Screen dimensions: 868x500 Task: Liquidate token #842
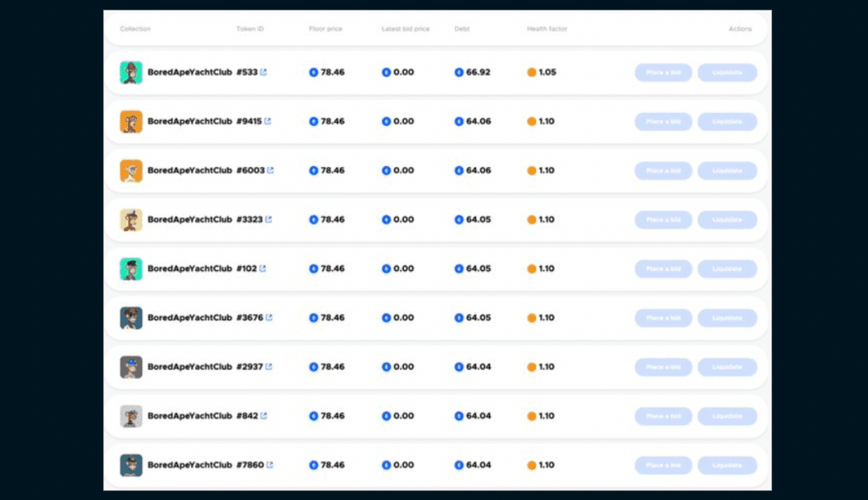tap(728, 416)
